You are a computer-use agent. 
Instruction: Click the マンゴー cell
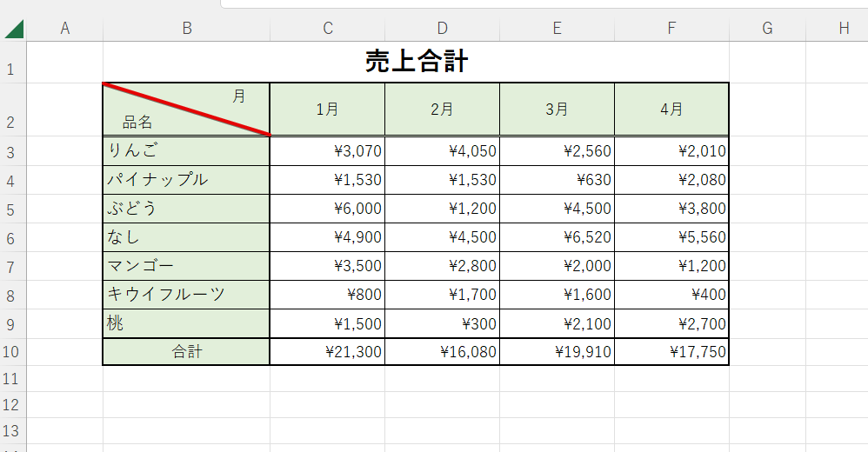pos(186,266)
